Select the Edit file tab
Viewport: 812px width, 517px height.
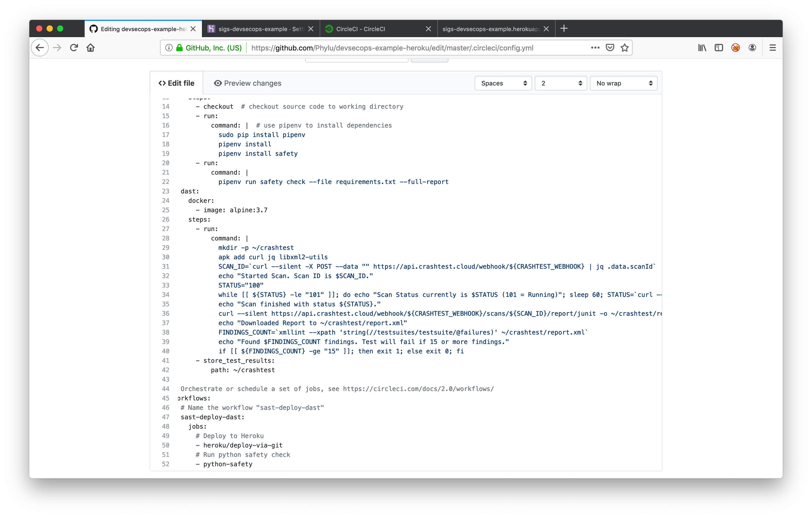click(176, 83)
